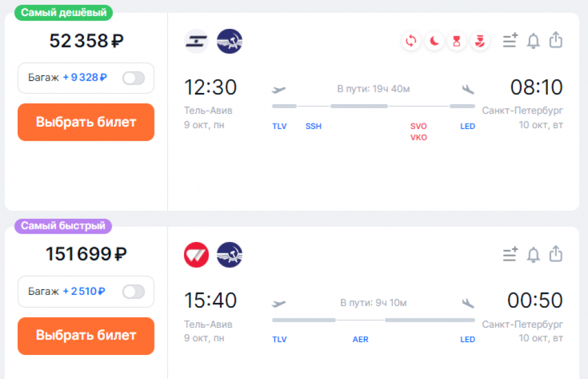
Task: Subscribe to price alert for cheapest ticket
Action: coord(533,41)
